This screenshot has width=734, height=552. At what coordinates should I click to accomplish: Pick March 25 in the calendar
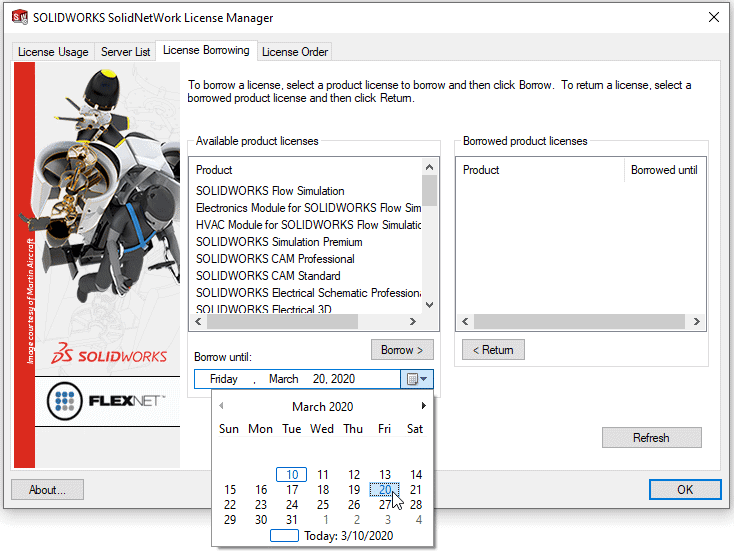coord(323,505)
